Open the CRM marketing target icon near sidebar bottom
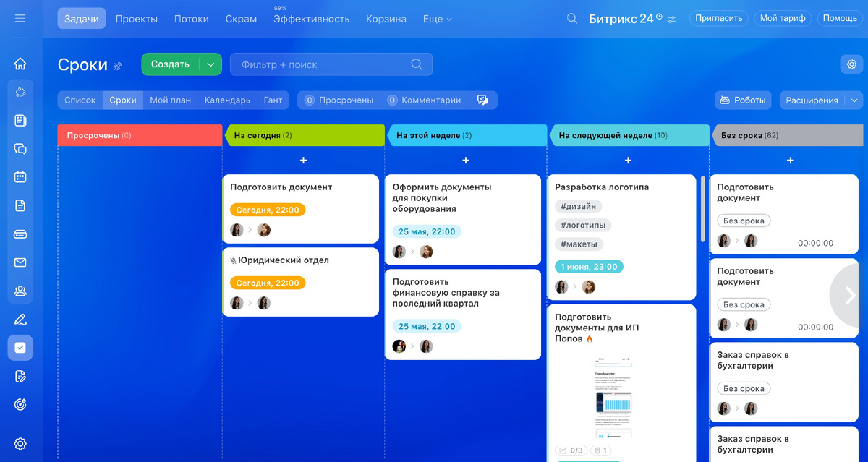Viewport: 868px width, 462px height. click(x=20, y=405)
